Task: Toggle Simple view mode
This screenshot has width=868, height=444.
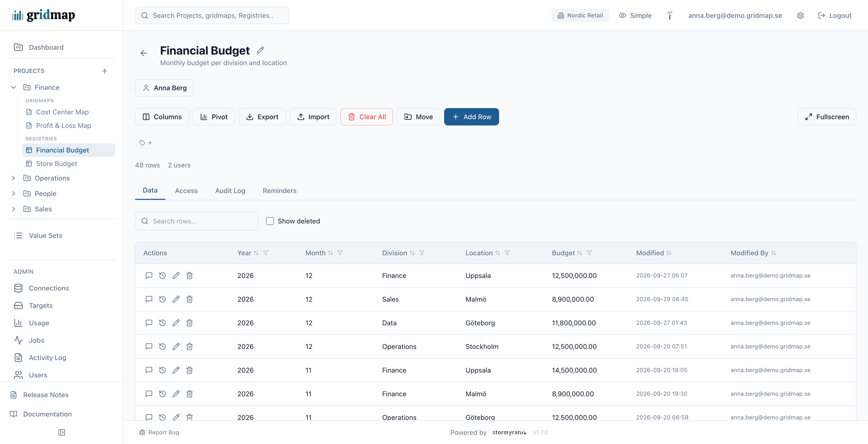Action: tap(635, 15)
